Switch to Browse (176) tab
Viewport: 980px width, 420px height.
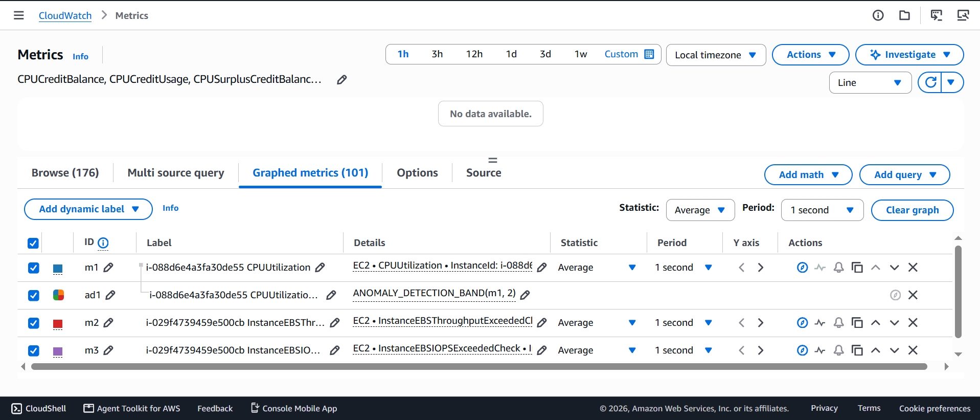pos(65,173)
